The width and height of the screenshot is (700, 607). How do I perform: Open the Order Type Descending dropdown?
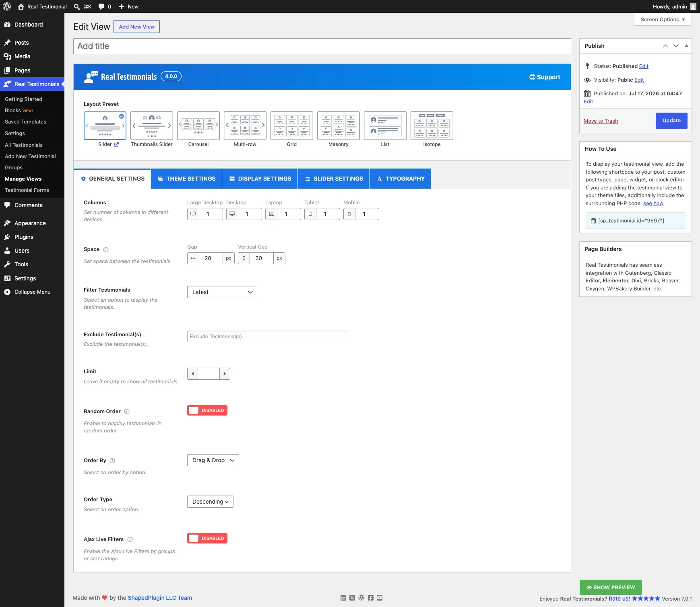pos(210,502)
